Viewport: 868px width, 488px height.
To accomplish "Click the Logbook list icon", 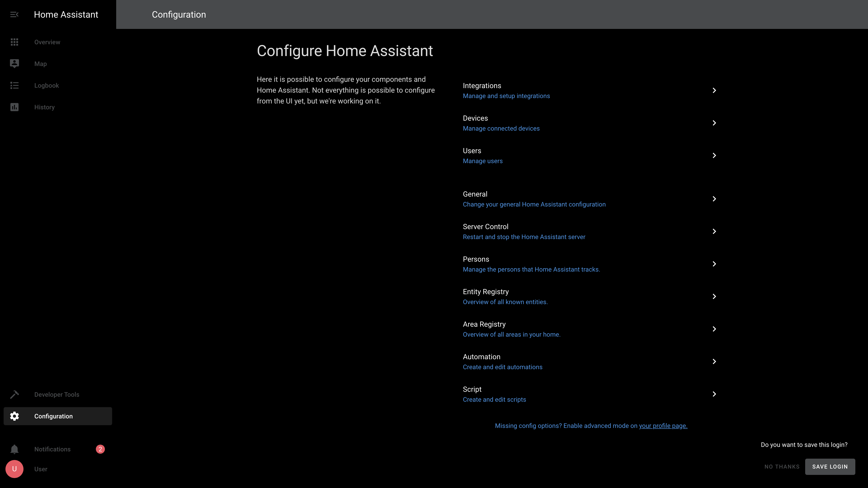I will [x=14, y=86].
